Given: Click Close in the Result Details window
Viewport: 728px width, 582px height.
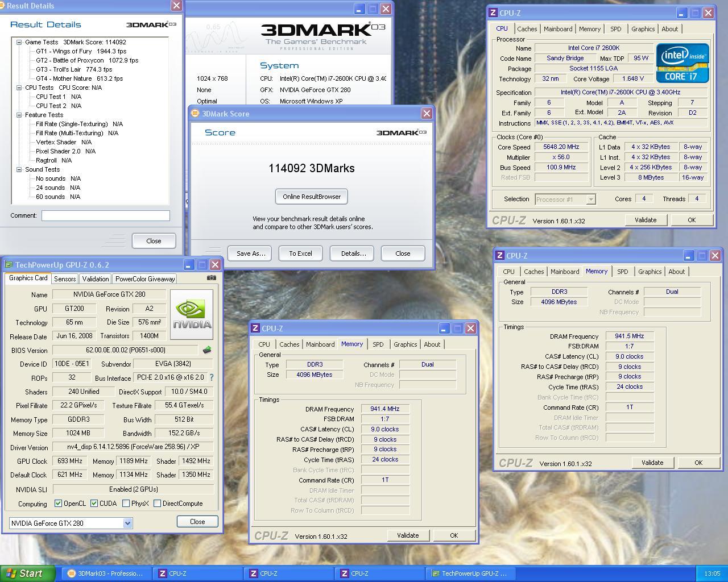Looking at the screenshot, I should pos(154,241).
